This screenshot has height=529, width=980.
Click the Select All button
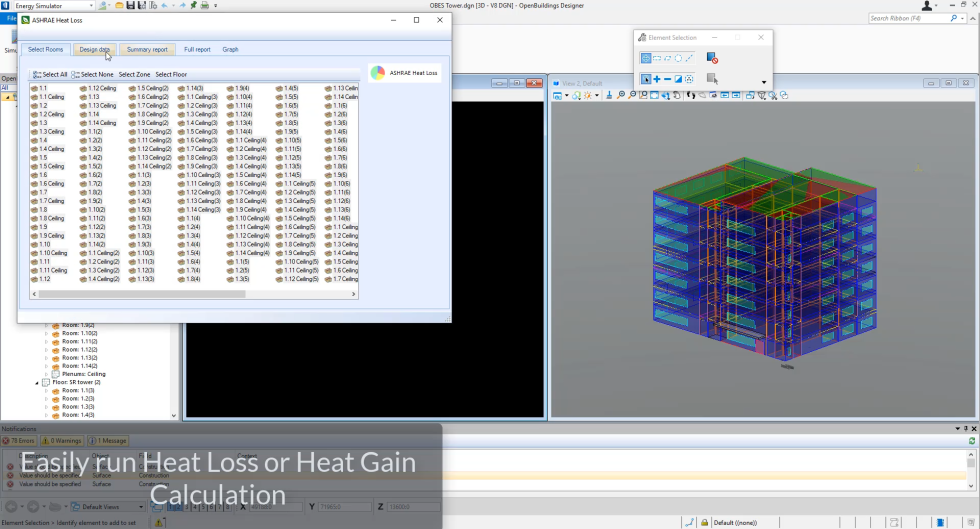(x=50, y=74)
